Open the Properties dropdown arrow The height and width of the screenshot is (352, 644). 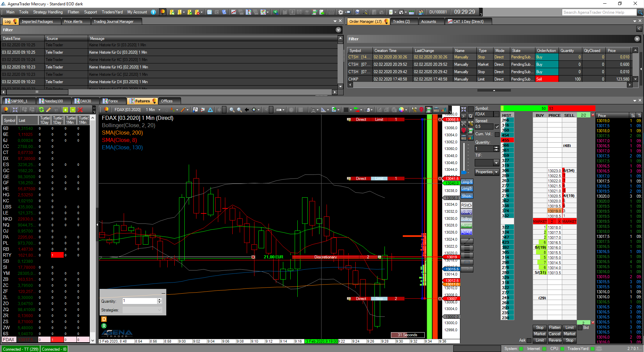click(496, 172)
